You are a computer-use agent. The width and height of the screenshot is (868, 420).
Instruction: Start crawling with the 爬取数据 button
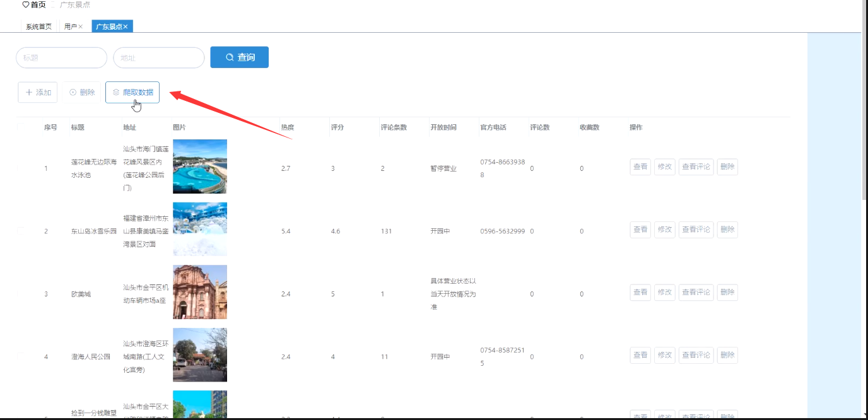coord(132,92)
